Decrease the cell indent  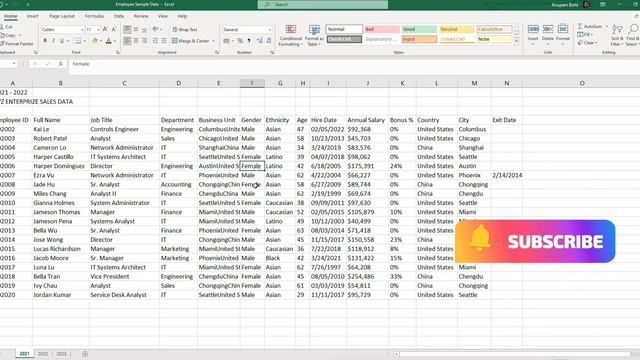(x=155, y=41)
